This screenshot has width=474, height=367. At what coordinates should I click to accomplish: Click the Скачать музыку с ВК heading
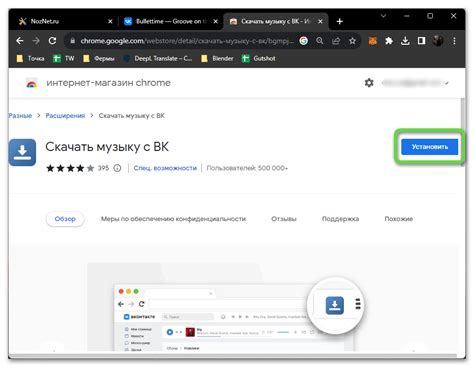point(107,147)
